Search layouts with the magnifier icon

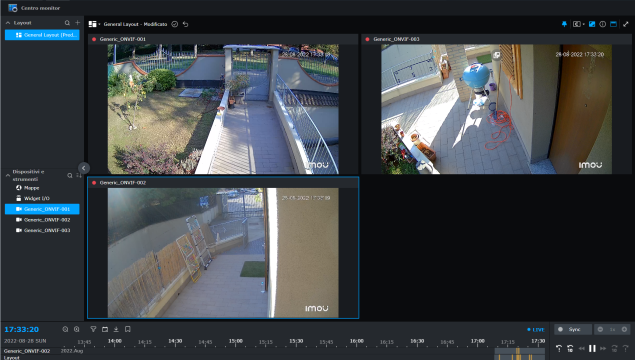point(67,23)
